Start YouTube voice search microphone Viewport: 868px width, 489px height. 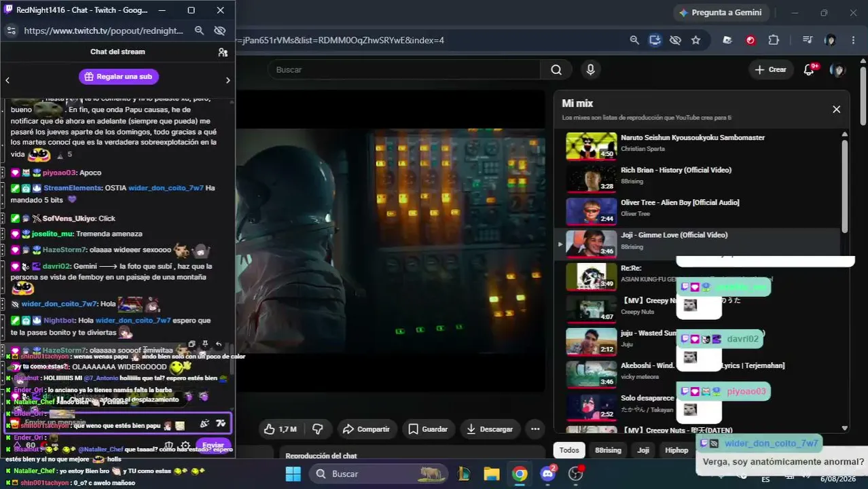tap(590, 70)
